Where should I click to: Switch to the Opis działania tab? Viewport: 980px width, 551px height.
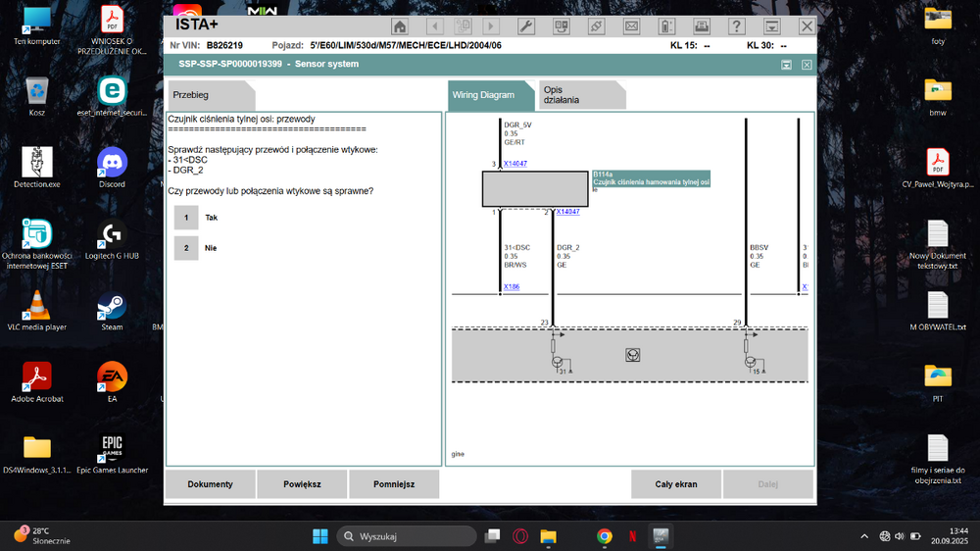[x=581, y=95]
